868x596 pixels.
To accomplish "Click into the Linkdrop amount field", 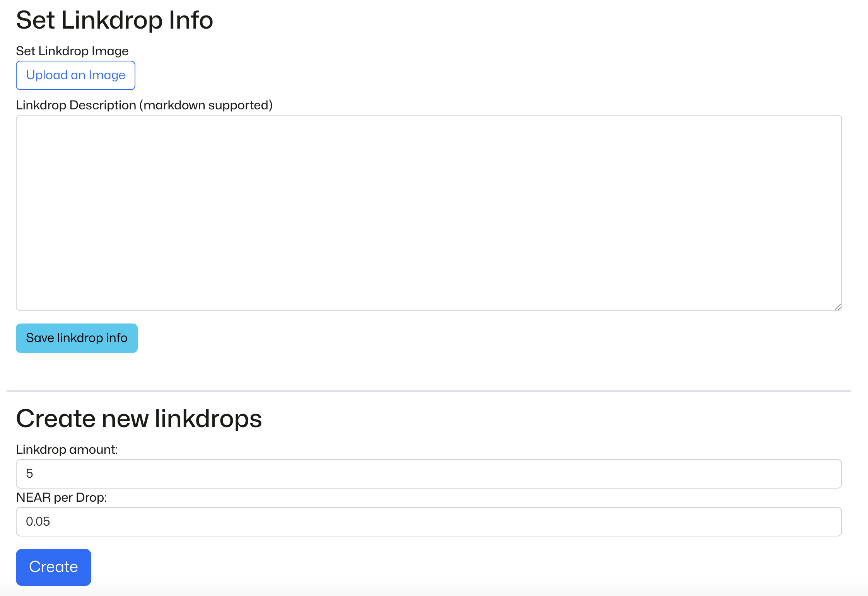I will pyautogui.click(x=429, y=474).
